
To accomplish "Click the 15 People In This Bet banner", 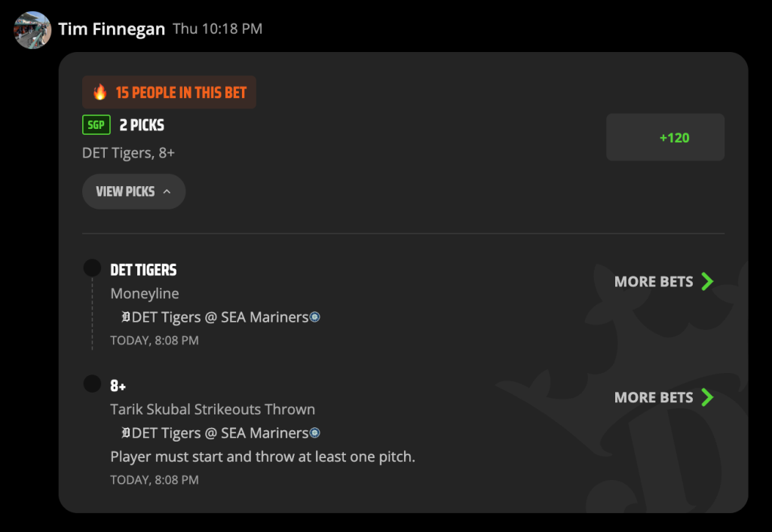I will [169, 92].
